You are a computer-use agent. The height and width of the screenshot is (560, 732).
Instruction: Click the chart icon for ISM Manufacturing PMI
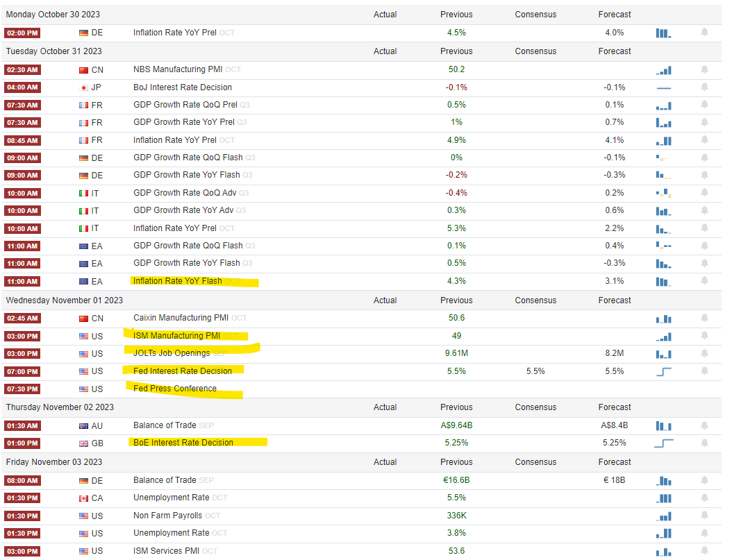click(x=663, y=337)
